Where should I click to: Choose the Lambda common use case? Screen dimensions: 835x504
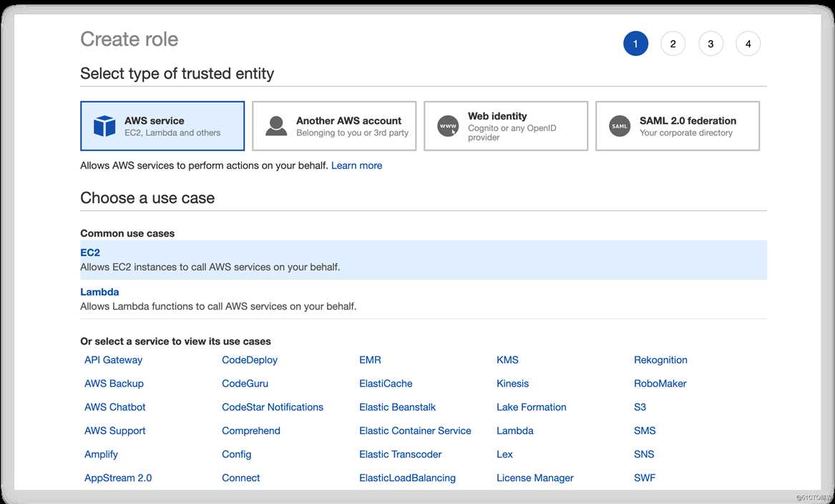pos(99,292)
